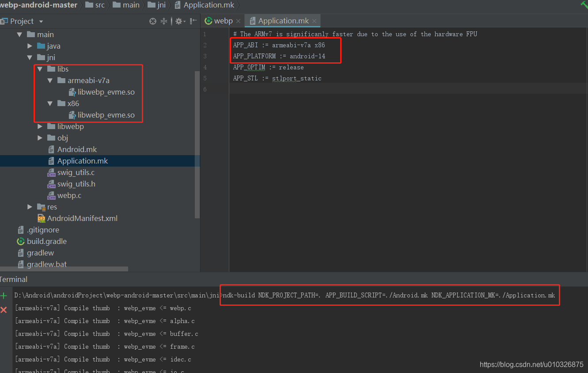Click the APP_STL := stlport_static line
The width and height of the screenshot is (588, 373).
tap(277, 78)
